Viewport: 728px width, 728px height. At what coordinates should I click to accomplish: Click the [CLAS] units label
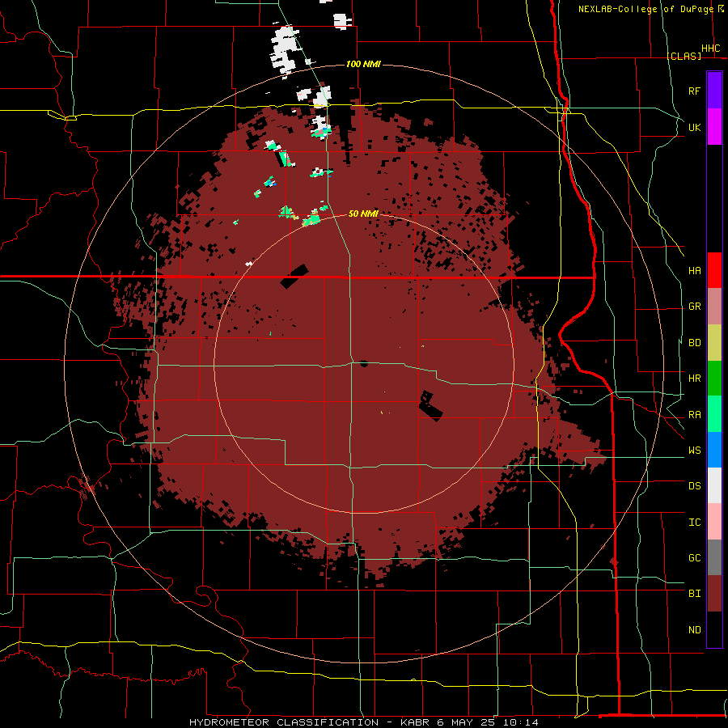pos(684,56)
